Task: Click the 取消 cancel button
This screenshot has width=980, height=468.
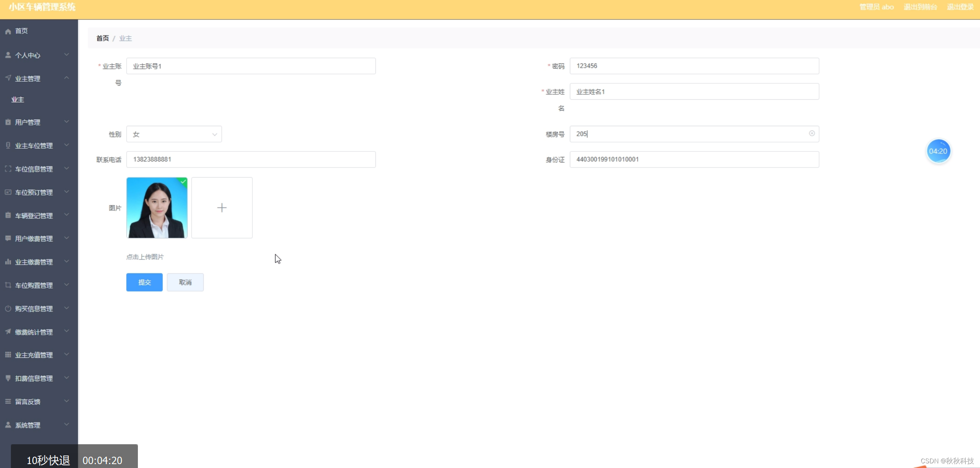Action: (185, 282)
